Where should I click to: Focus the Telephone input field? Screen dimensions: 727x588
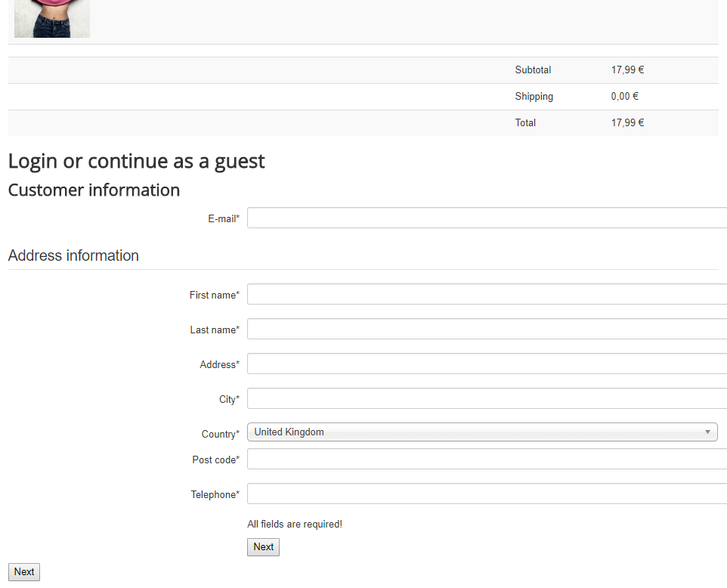[x=487, y=494]
